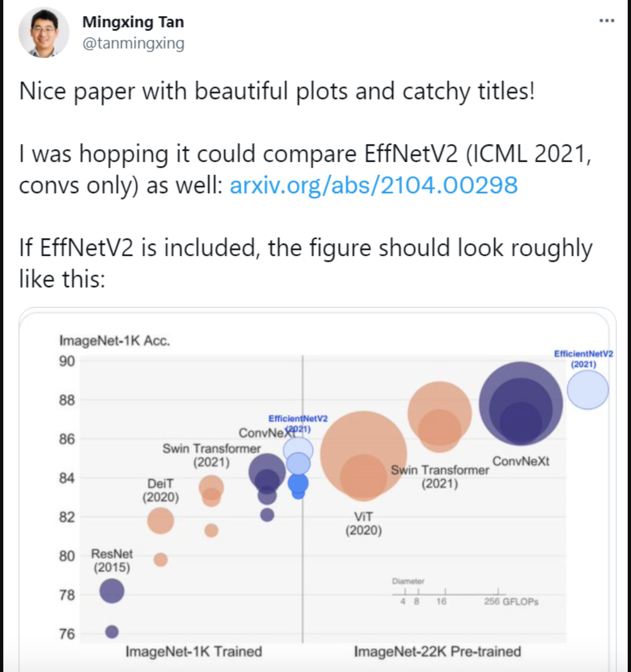
Task: Click the ResNet (2015) bubble near 78
Action: [x=112, y=591]
